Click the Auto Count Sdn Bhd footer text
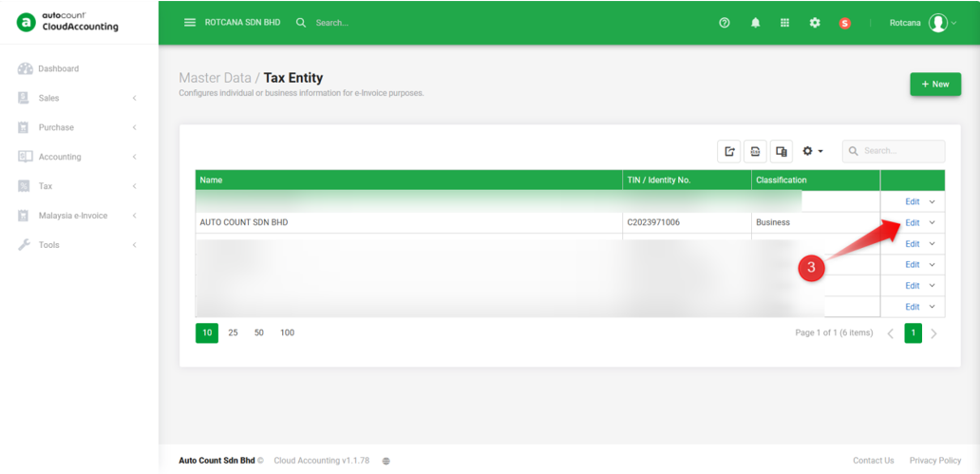The image size is (980, 474). click(217, 461)
